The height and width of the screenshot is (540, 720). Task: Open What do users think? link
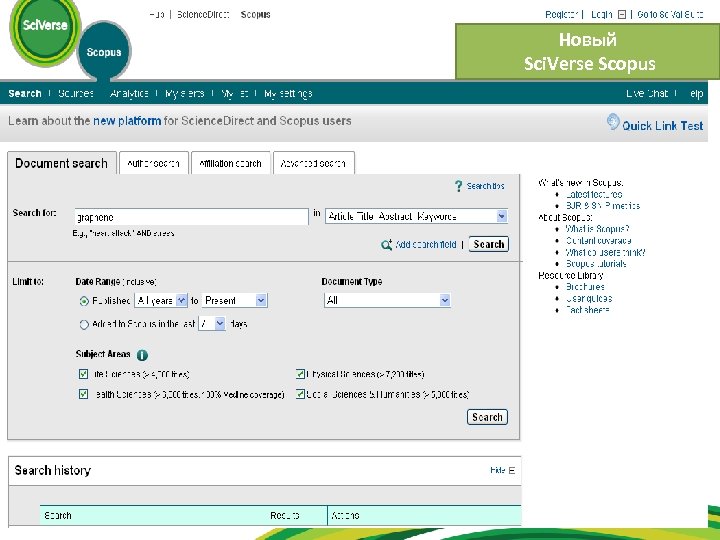pos(605,252)
